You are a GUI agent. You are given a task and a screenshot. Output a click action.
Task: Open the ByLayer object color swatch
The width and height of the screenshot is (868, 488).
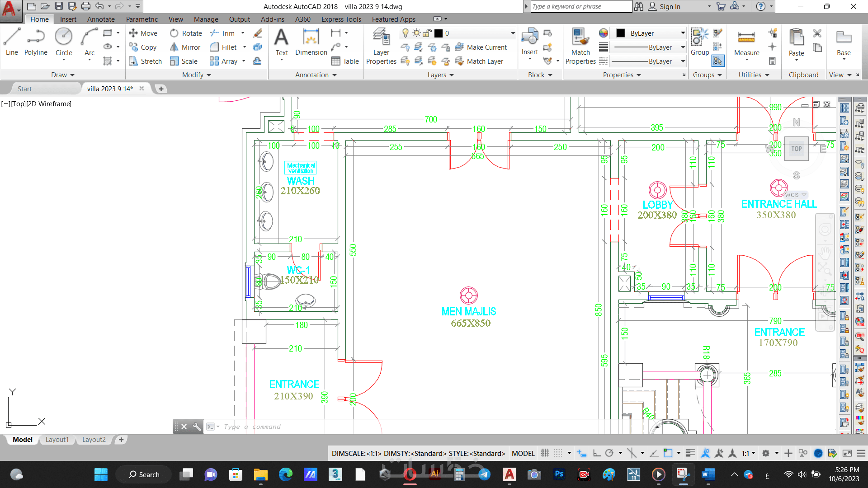click(621, 33)
